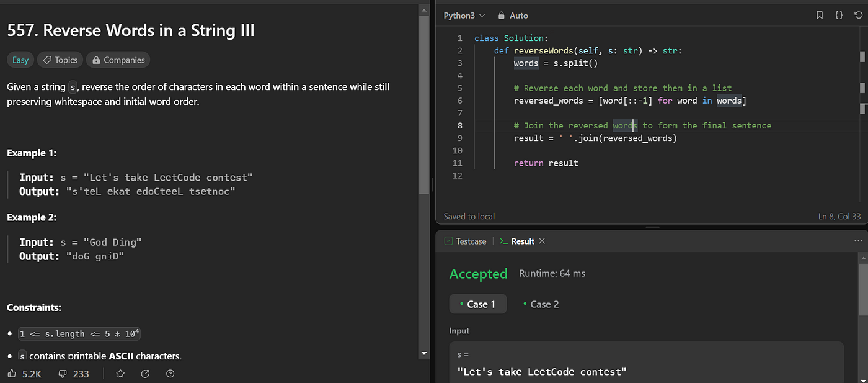Open the Python3 language dropdown

[x=464, y=16]
